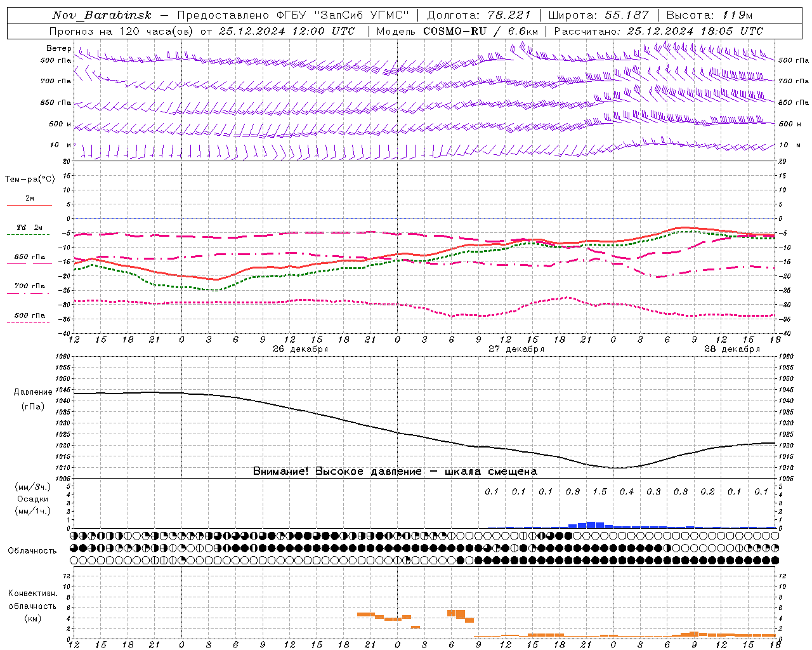Image resolution: width=812 pixels, height=650 pixels.
Task: Click the Nov_Barabinsk station title
Action: (x=101, y=15)
